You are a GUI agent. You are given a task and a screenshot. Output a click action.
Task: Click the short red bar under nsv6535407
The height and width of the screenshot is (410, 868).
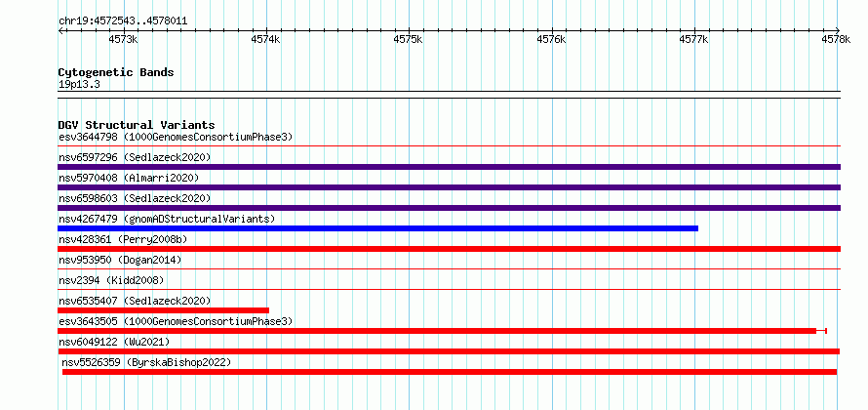(x=163, y=310)
